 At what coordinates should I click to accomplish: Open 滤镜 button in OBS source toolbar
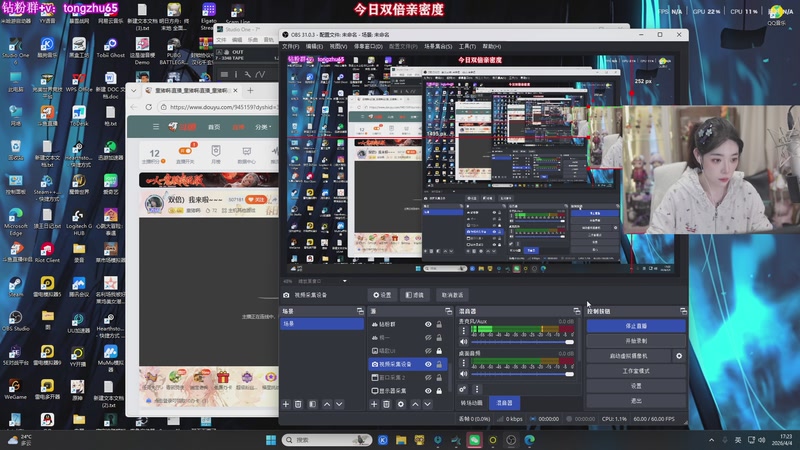pos(415,295)
